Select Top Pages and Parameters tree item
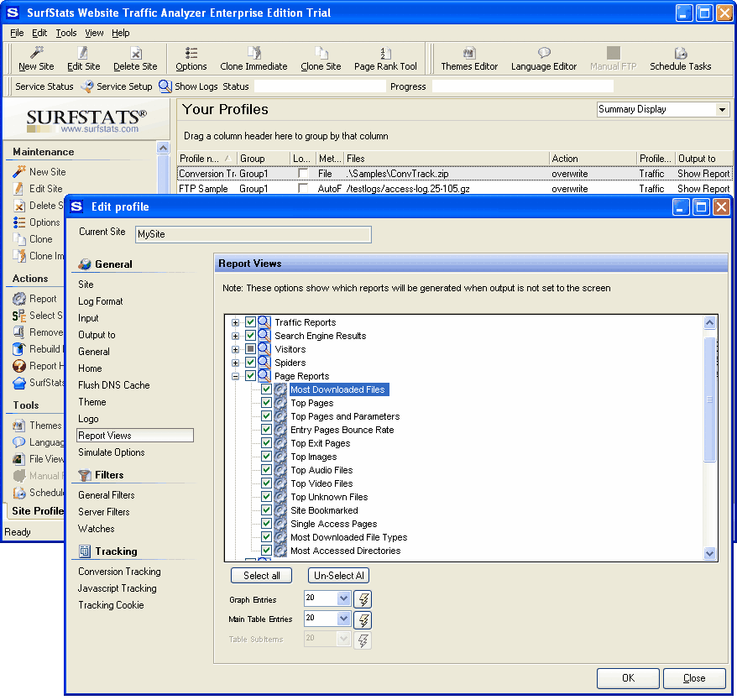The height and width of the screenshot is (700, 737). coord(345,416)
